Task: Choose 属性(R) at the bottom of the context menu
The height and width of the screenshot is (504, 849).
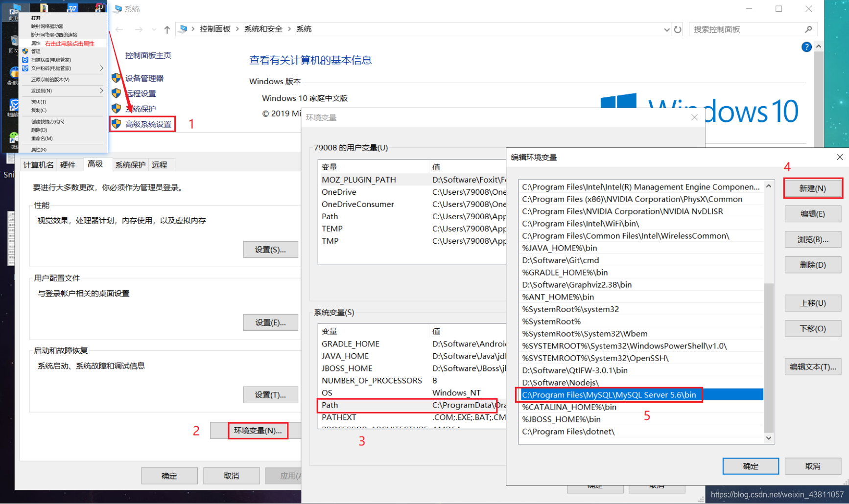Action: (62, 150)
